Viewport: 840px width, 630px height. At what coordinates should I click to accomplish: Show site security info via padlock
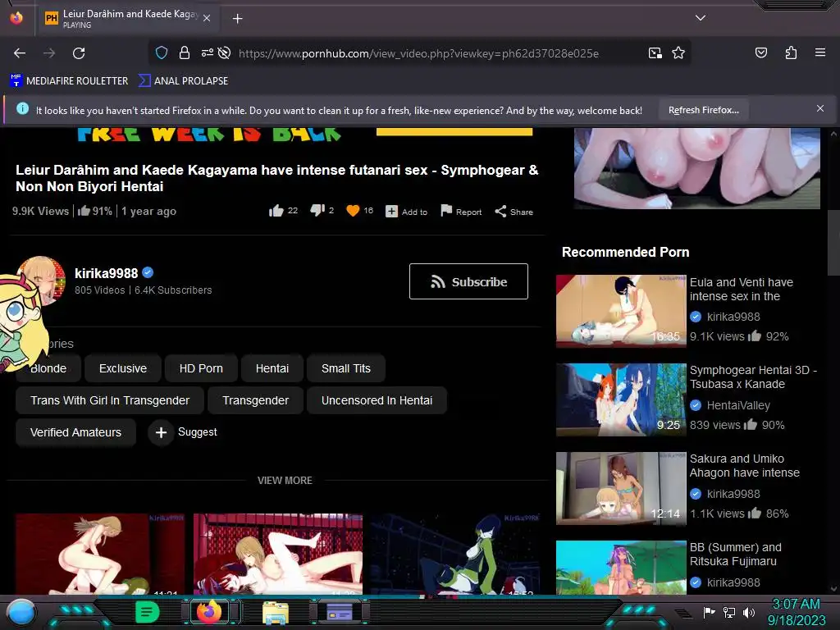185,52
